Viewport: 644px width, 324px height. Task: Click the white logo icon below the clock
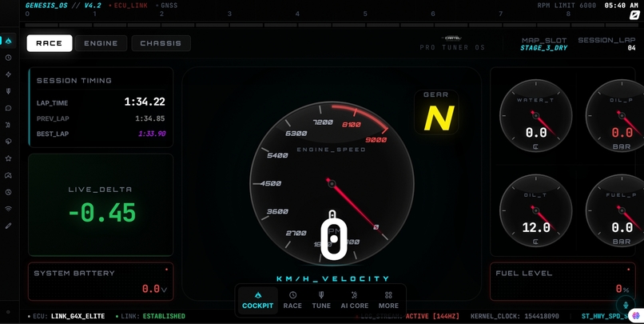634,16
